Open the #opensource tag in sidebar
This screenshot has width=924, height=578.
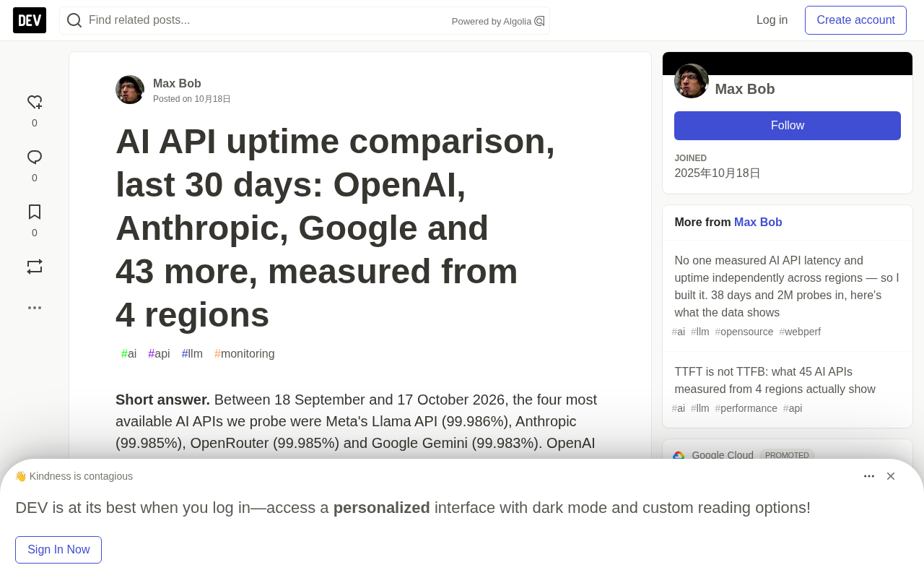[744, 332]
